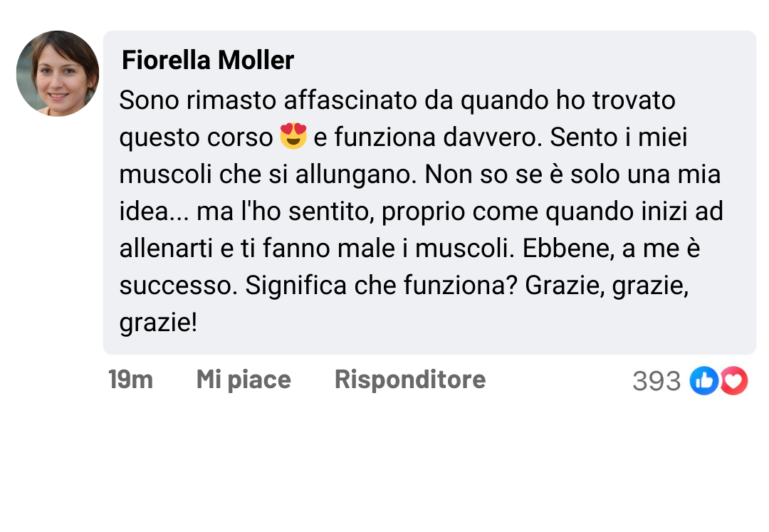This screenshot has height=532, width=769.
Task: Like the comment with Mi piace
Action: (x=244, y=380)
